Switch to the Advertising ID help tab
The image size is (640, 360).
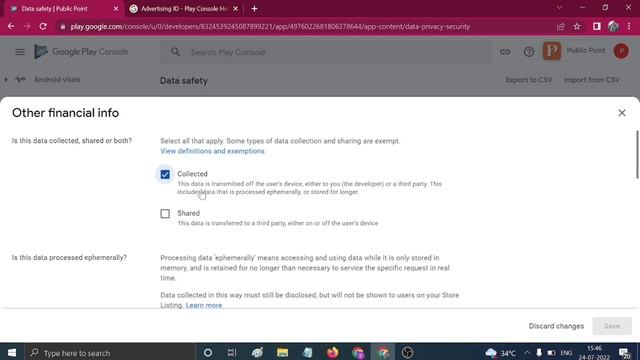184,9
